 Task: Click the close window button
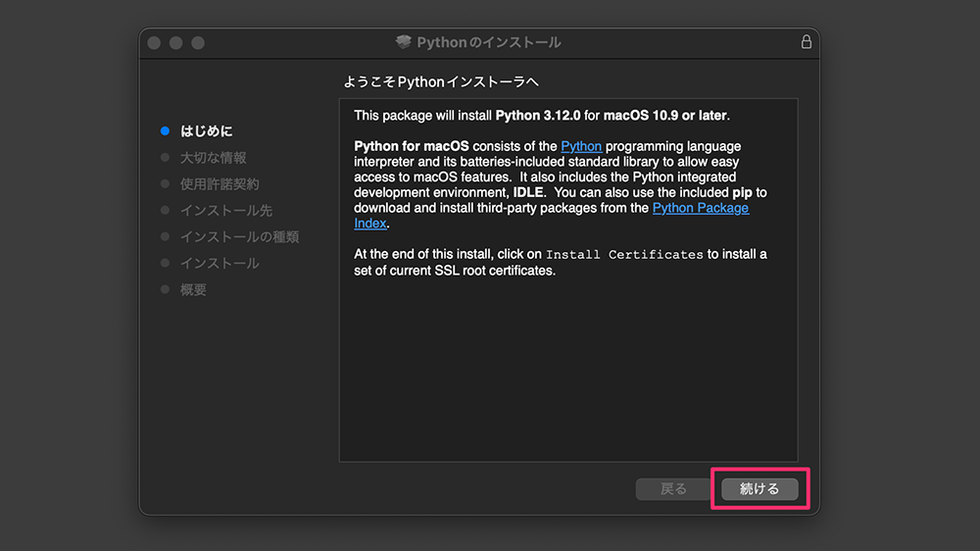tap(155, 42)
